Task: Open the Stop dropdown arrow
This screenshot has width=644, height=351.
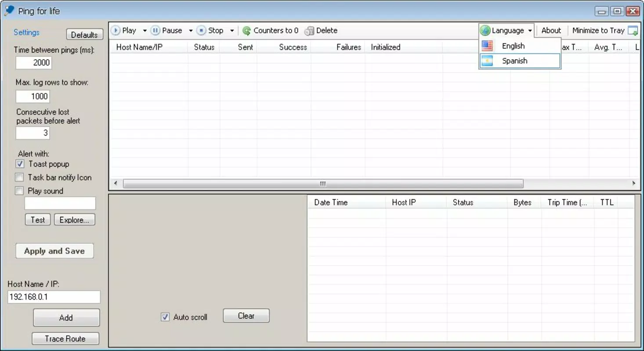Action: tap(232, 31)
